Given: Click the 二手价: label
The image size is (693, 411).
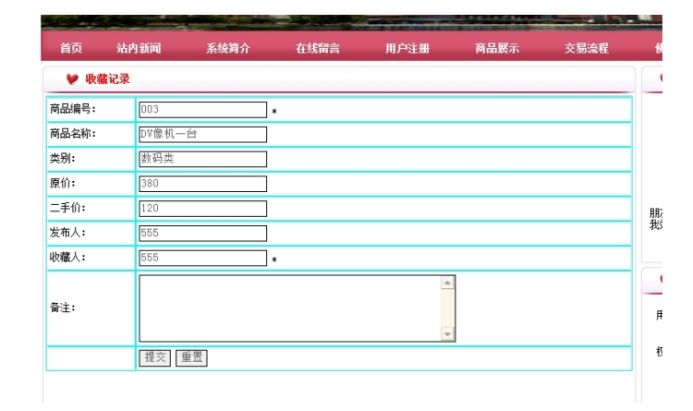Looking at the screenshot, I should click(x=68, y=208).
